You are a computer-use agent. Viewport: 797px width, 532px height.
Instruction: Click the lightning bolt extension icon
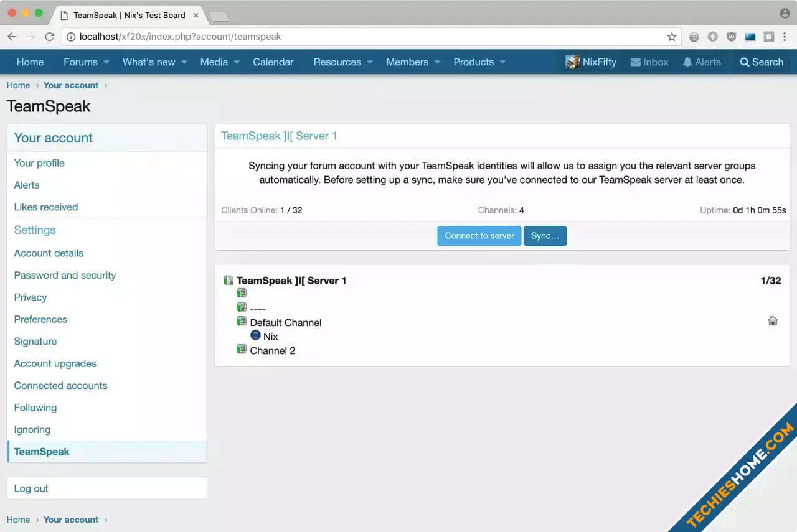tap(713, 37)
